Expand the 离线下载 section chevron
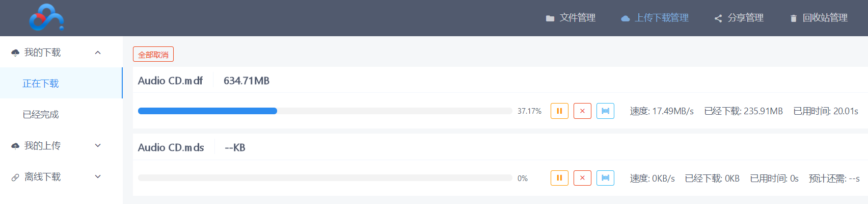868x204 pixels. [x=98, y=177]
